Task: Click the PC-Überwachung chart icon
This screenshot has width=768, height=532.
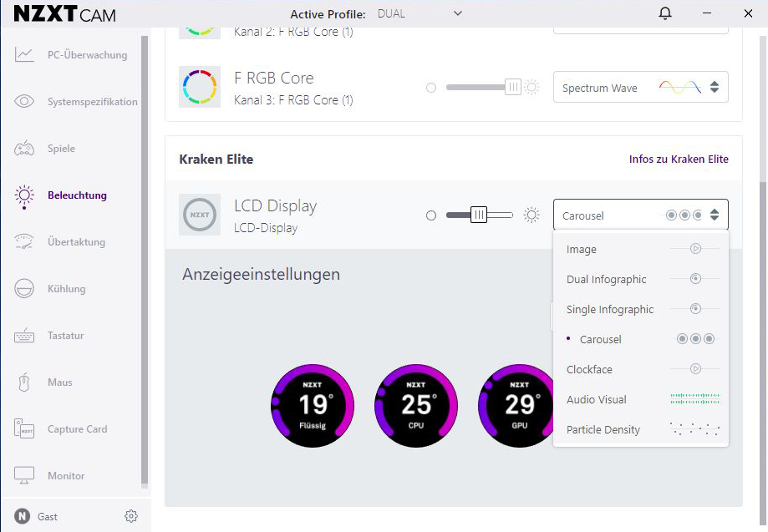Action: pyautogui.click(x=24, y=55)
